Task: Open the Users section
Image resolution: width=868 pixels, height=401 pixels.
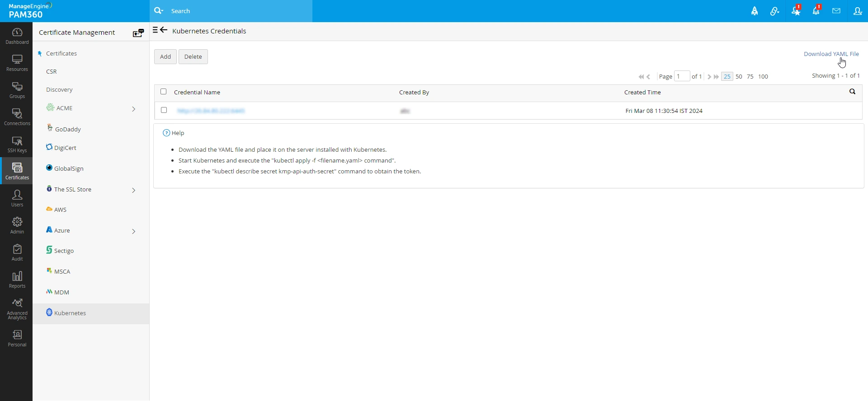Action: [x=17, y=199]
